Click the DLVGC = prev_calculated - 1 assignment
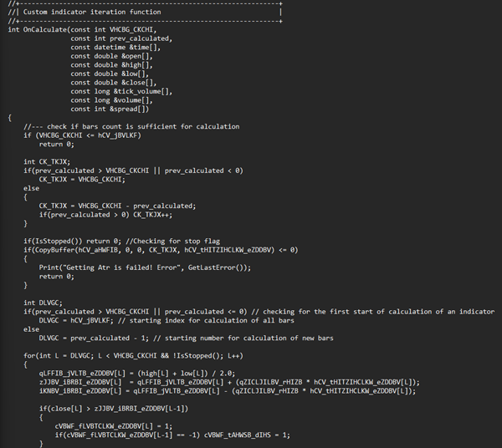Image resolution: width=502 pixels, height=448 pixels. tap(94, 338)
